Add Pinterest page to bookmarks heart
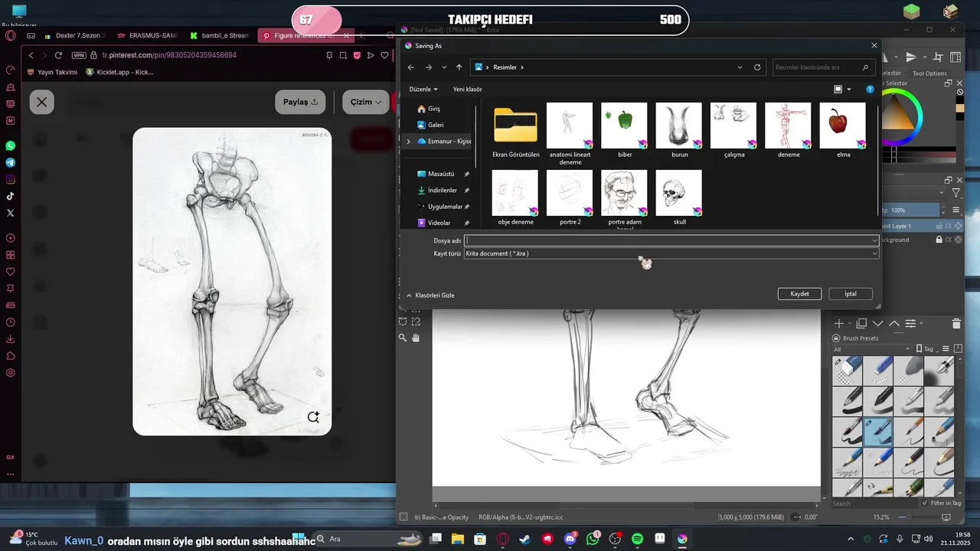 (x=384, y=55)
